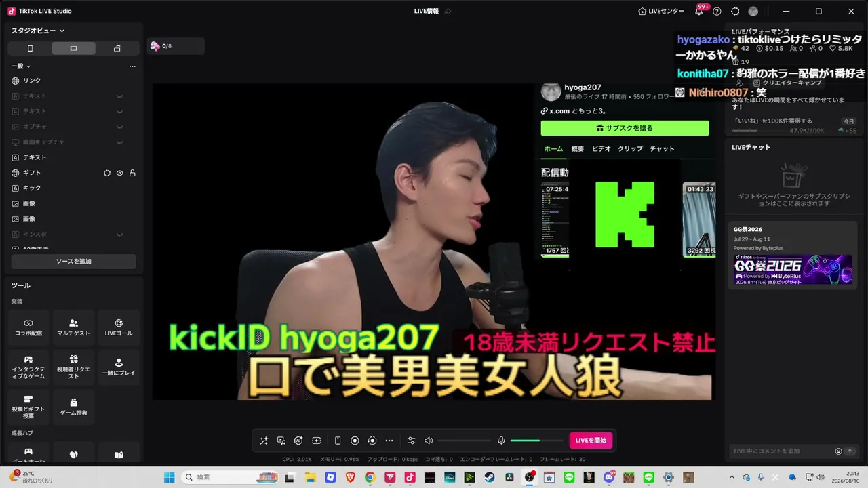This screenshot has width=868, height=488.
Task: Click the send arrow in comment box
Action: pos(849,451)
